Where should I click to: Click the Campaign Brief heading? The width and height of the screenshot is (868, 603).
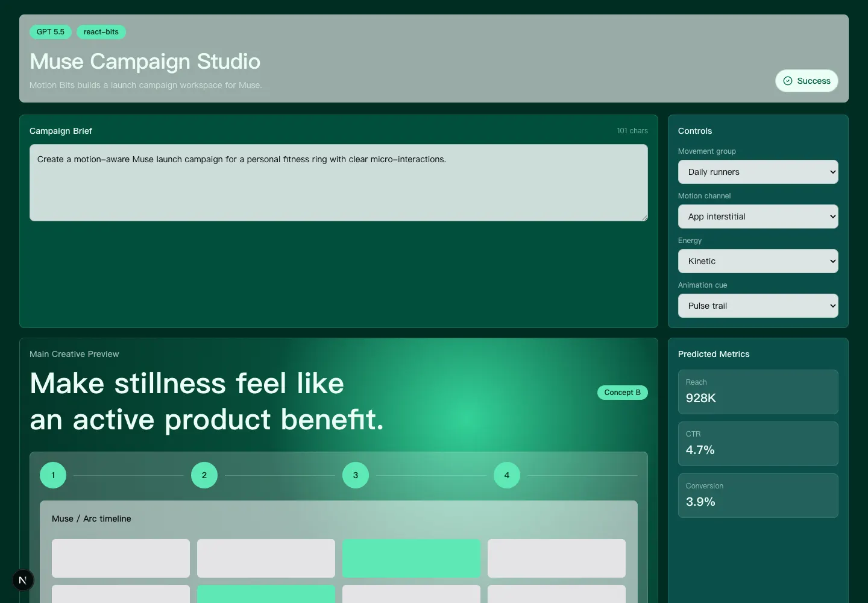click(x=61, y=131)
